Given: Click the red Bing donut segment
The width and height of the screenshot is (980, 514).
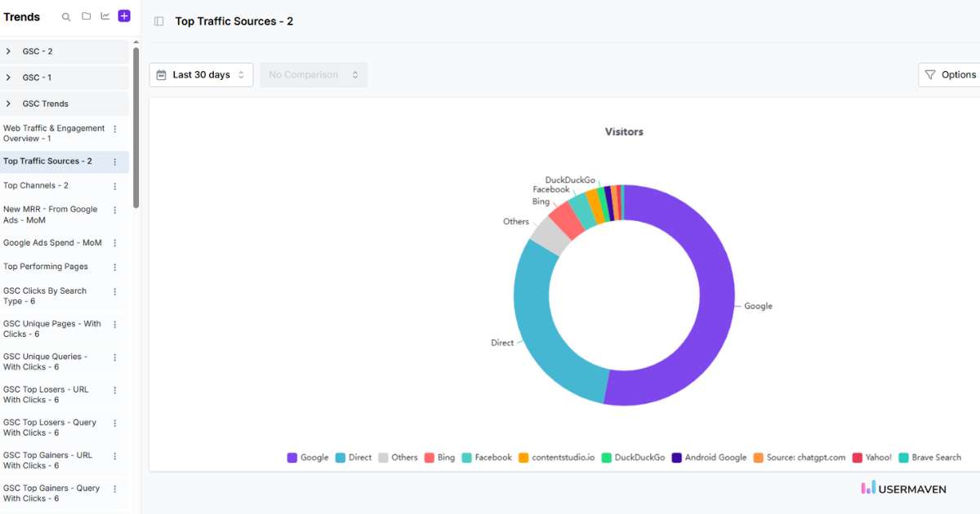Looking at the screenshot, I should (567, 219).
